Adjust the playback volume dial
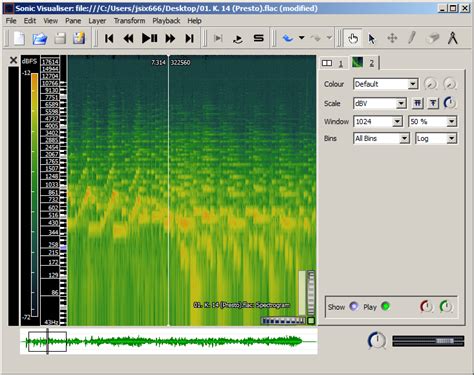 pos(377,340)
